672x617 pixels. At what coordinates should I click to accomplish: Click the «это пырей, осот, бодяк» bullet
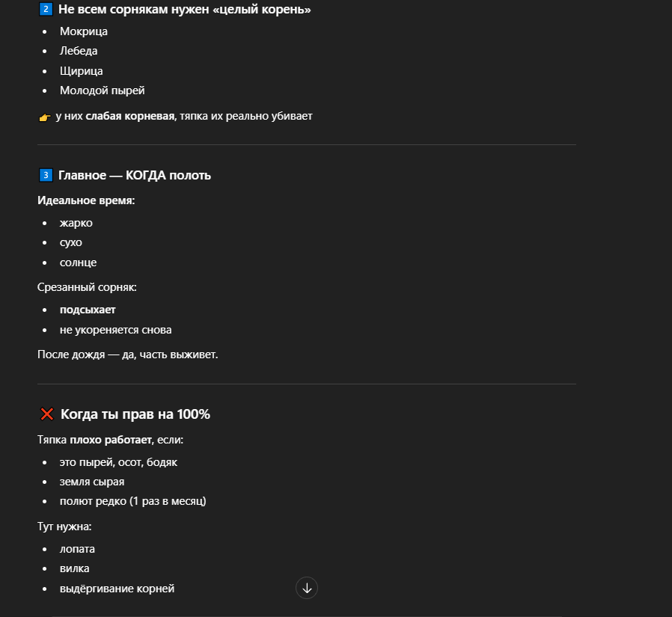(x=118, y=462)
